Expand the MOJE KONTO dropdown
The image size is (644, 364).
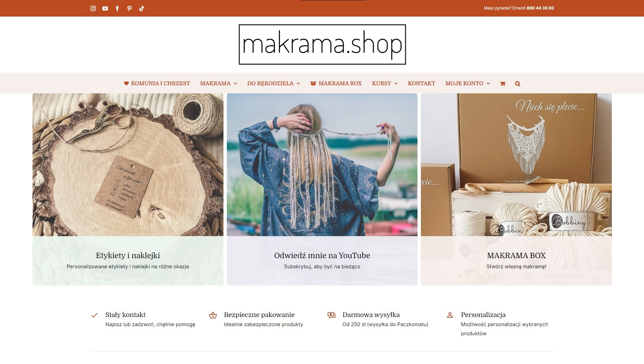pyautogui.click(x=468, y=83)
